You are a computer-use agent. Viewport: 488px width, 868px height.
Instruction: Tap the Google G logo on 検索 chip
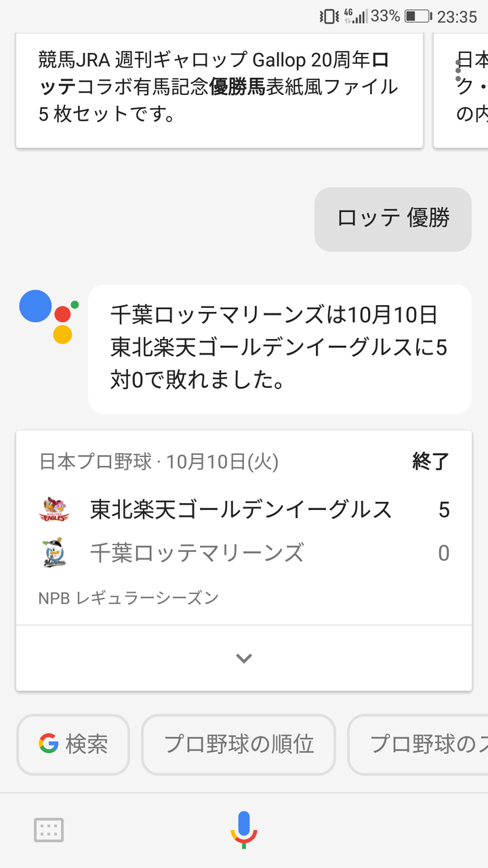point(48,744)
